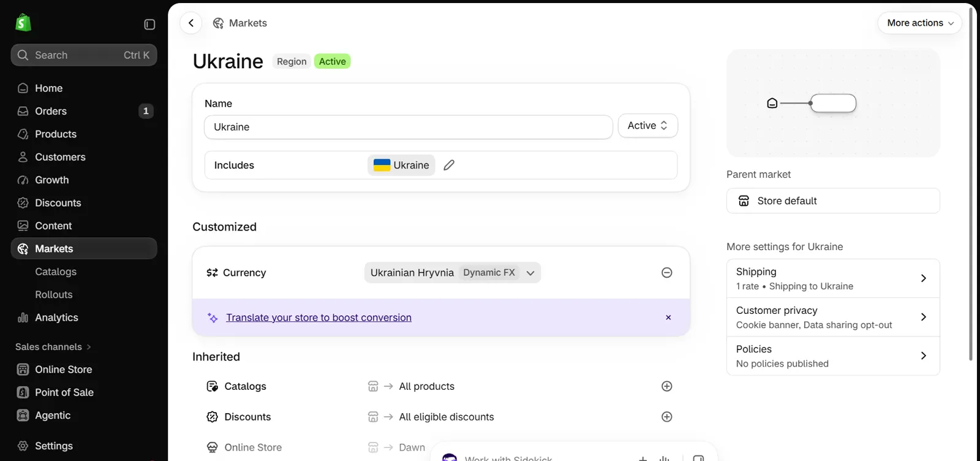Dismiss the translate store banner
980x461 pixels.
coord(668,318)
